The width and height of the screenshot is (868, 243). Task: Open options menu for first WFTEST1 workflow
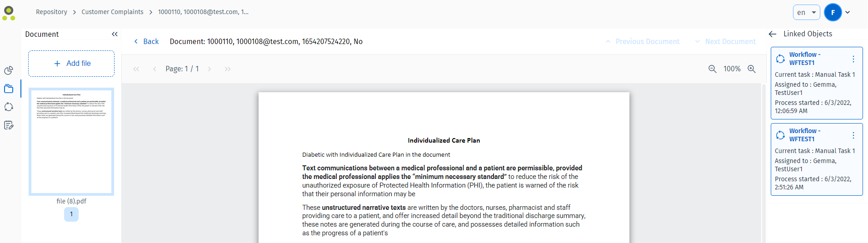coord(853,59)
